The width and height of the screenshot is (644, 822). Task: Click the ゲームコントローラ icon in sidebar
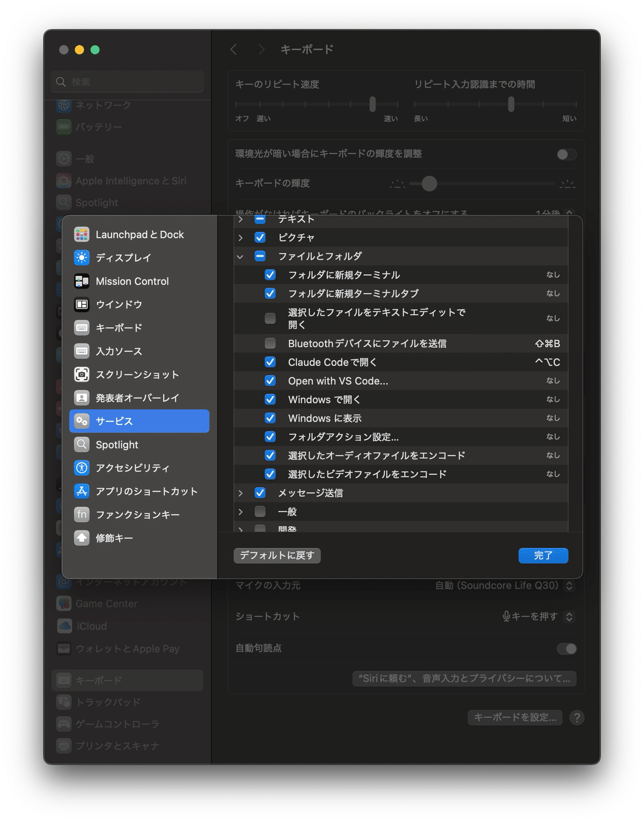[64, 724]
